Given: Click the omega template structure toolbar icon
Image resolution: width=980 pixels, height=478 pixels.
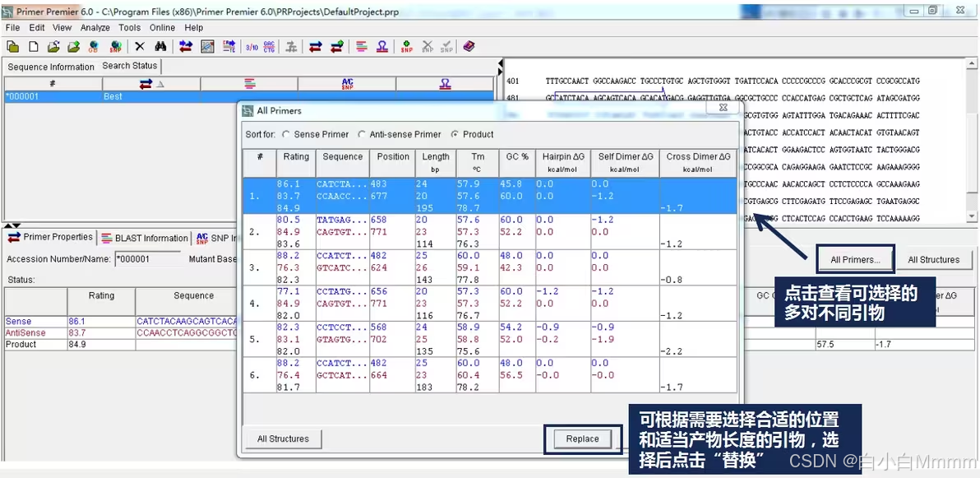Looking at the screenshot, I should pyautogui.click(x=381, y=46).
